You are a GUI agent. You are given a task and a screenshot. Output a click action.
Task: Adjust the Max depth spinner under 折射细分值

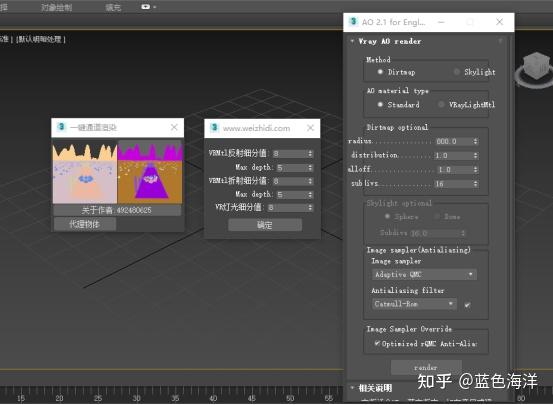pos(310,194)
